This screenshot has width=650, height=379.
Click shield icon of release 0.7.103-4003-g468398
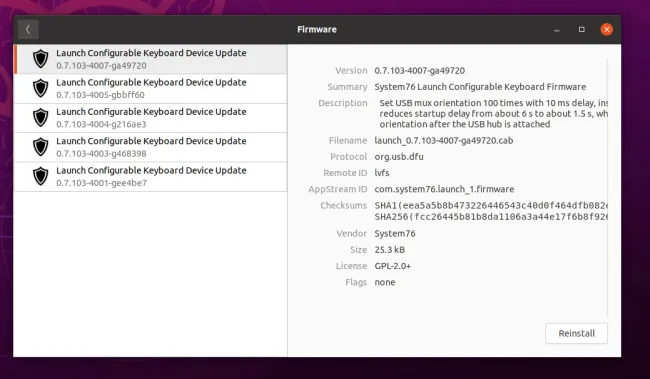click(41, 147)
